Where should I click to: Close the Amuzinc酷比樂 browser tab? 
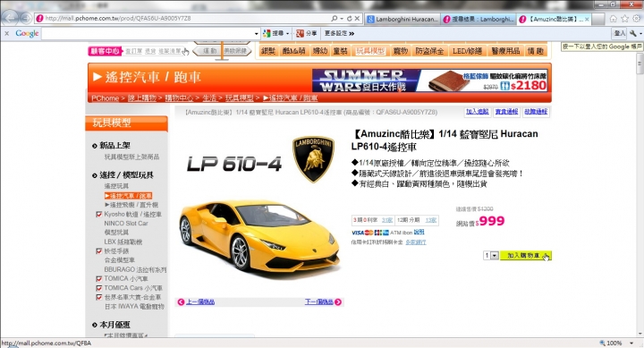587,19
